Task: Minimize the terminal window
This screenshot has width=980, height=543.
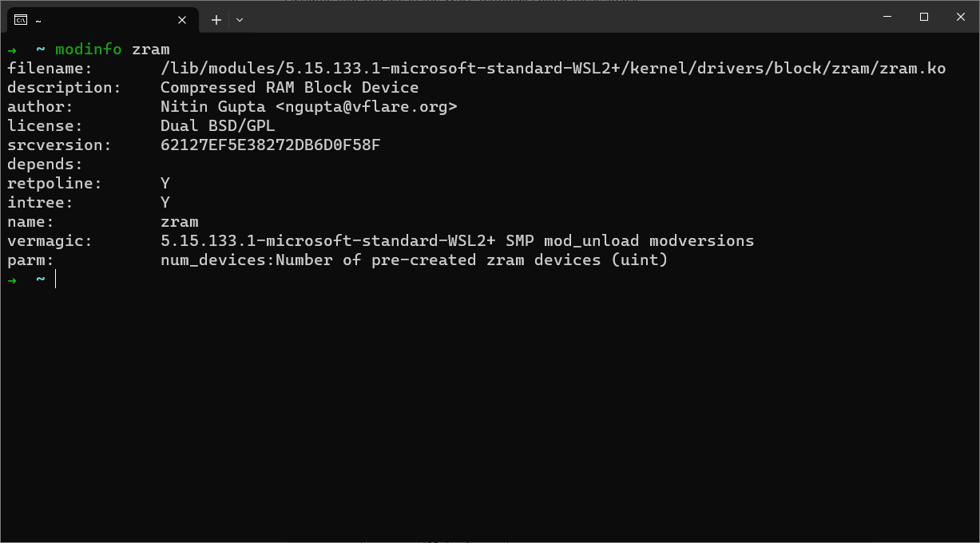Action: coord(887,17)
